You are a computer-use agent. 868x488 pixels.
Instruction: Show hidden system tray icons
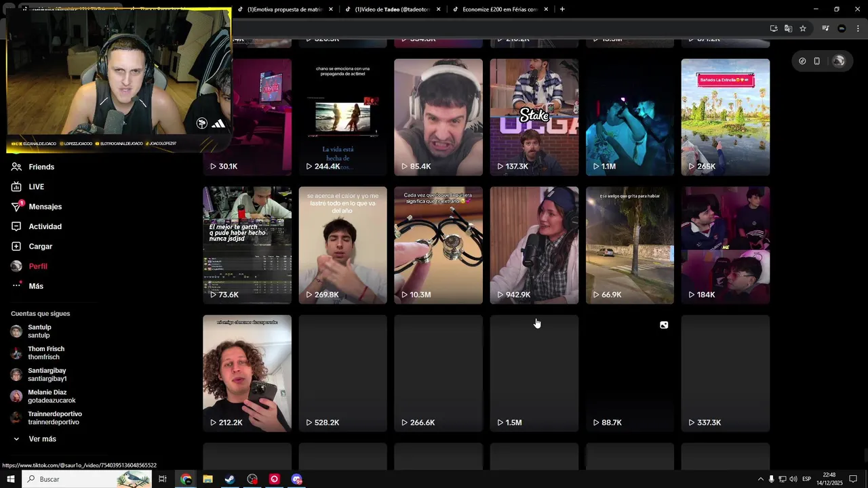pyautogui.click(x=760, y=479)
